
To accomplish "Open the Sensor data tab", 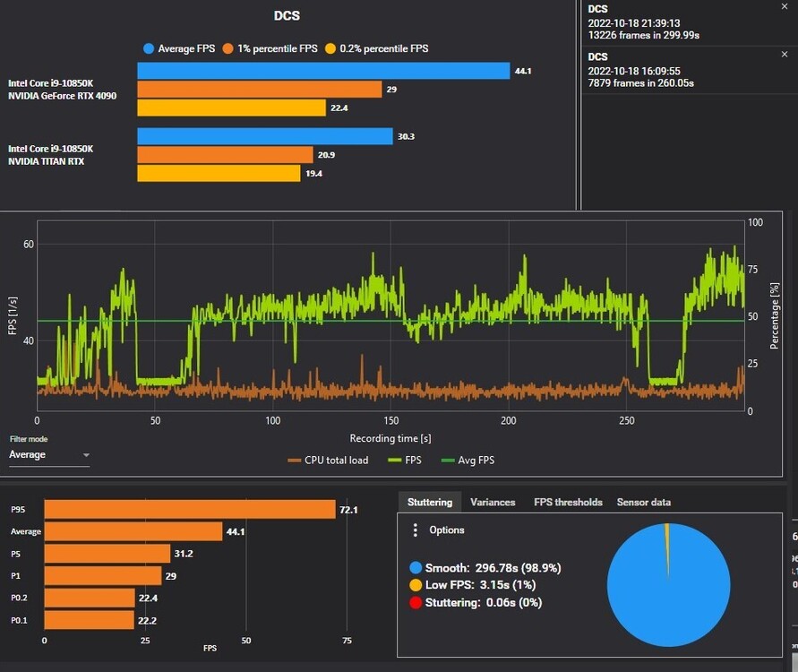I will click(644, 502).
